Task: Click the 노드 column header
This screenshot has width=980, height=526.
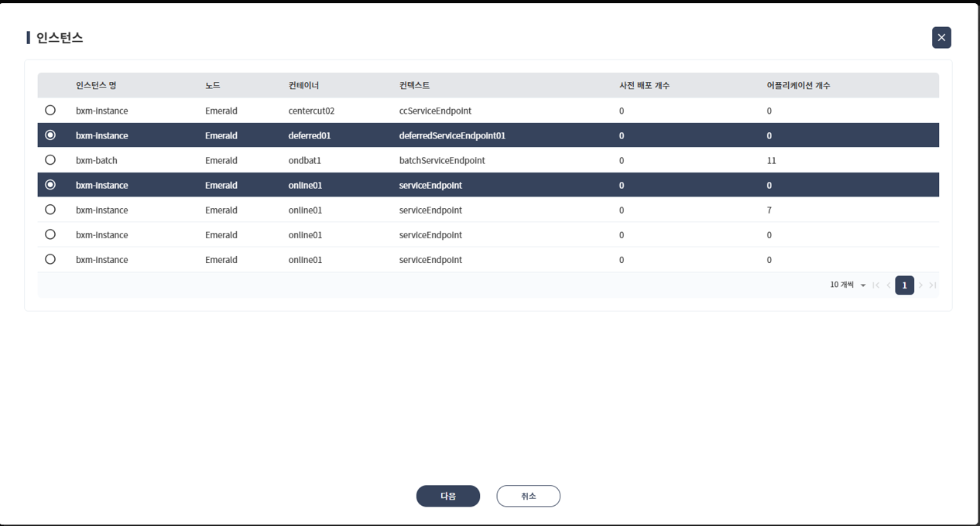Action: (213, 86)
